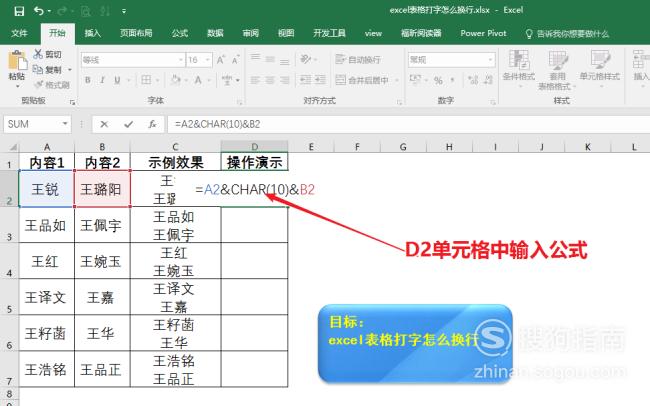Open borders dropdown arrow
Image resolution: width=650 pixels, height=406 pixels.
click(x=157, y=80)
